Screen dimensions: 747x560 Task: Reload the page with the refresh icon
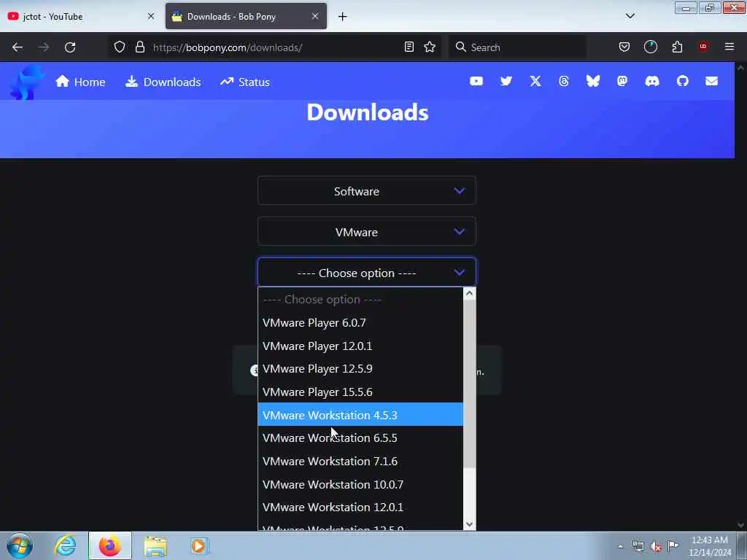click(x=70, y=47)
